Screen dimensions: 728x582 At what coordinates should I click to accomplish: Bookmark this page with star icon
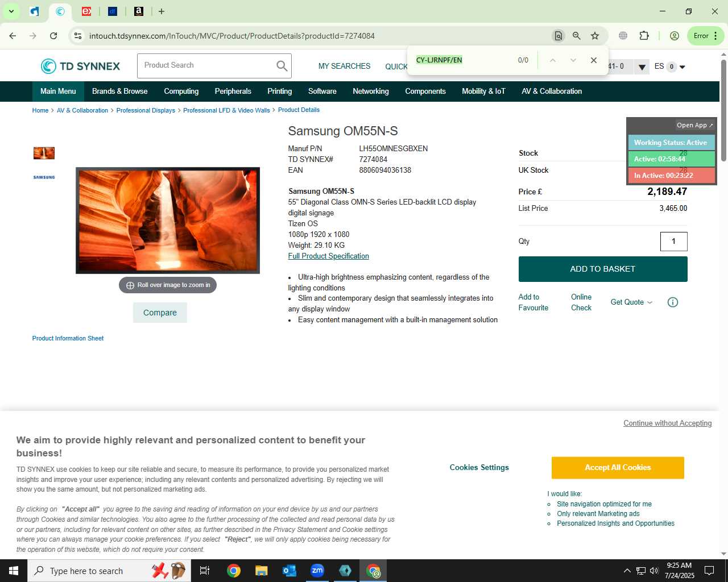coord(595,36)
